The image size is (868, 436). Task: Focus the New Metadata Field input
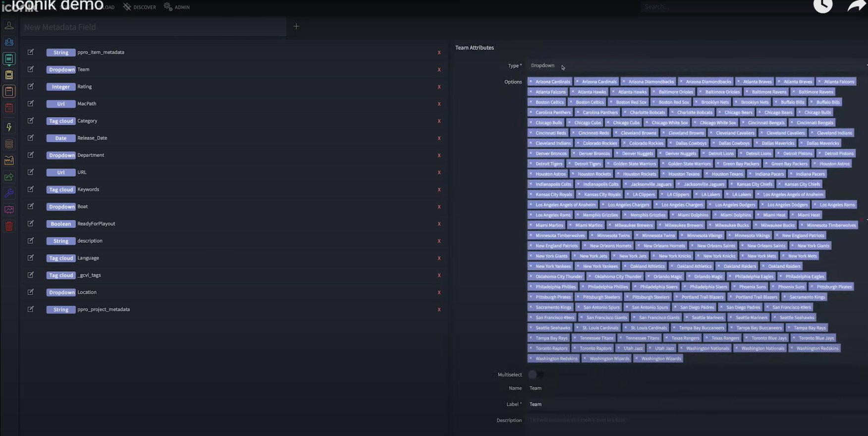coord(154,27)
